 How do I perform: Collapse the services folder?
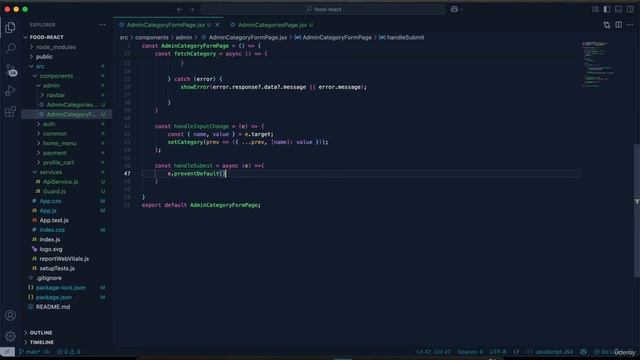coord(51,172)
